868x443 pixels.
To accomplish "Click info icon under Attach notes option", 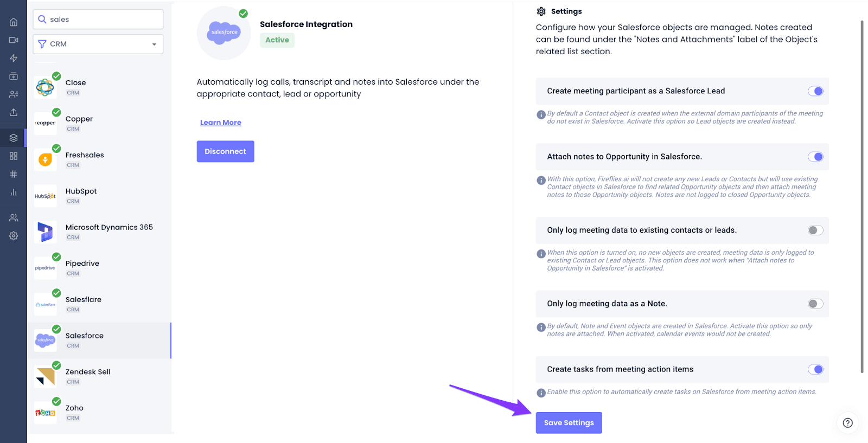I will 541,181.
